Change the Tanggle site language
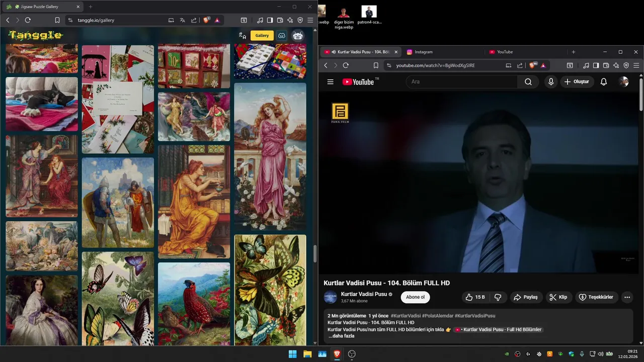Screen dimensions: 644x362 tap(242, 35)
